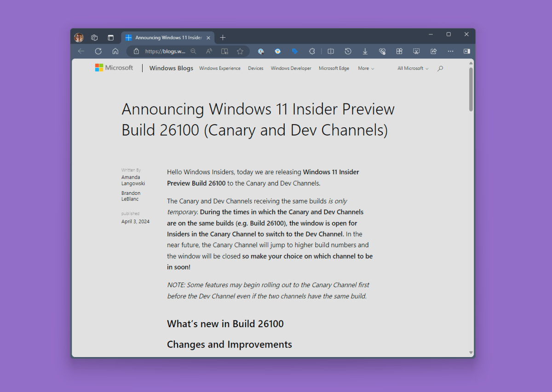Expand the More navigation dropdown
The height and width of the screenshot is (392, 552).
pyautogui.click(x=366, y=68)
